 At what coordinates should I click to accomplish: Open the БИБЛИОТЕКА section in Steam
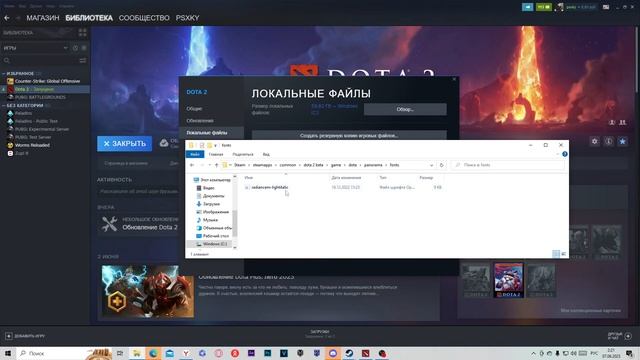coord(89,18)
